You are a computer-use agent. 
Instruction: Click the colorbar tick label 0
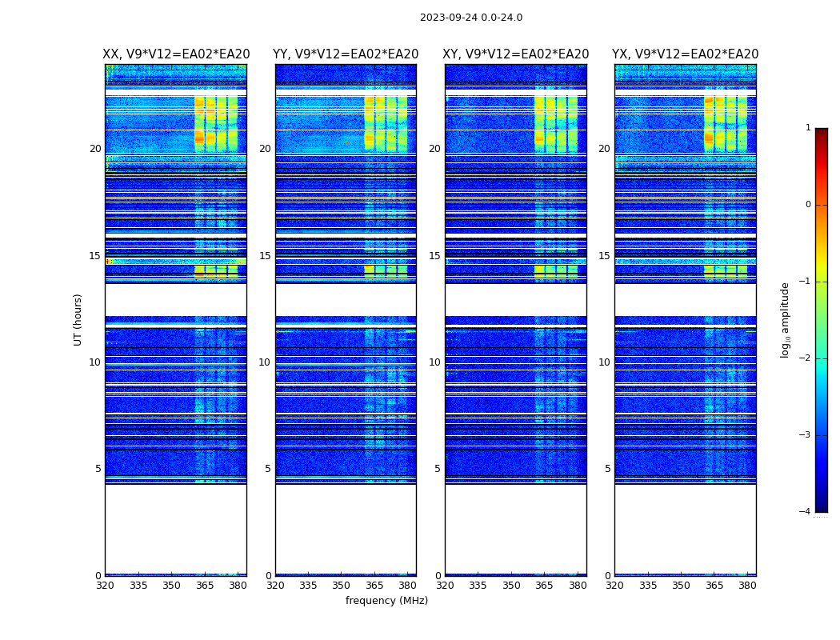pos(808,205)
